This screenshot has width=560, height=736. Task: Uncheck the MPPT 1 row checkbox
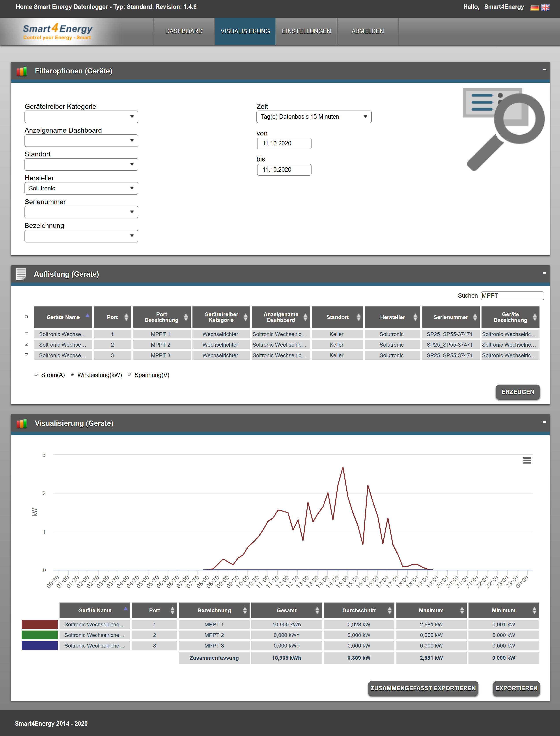27,334
